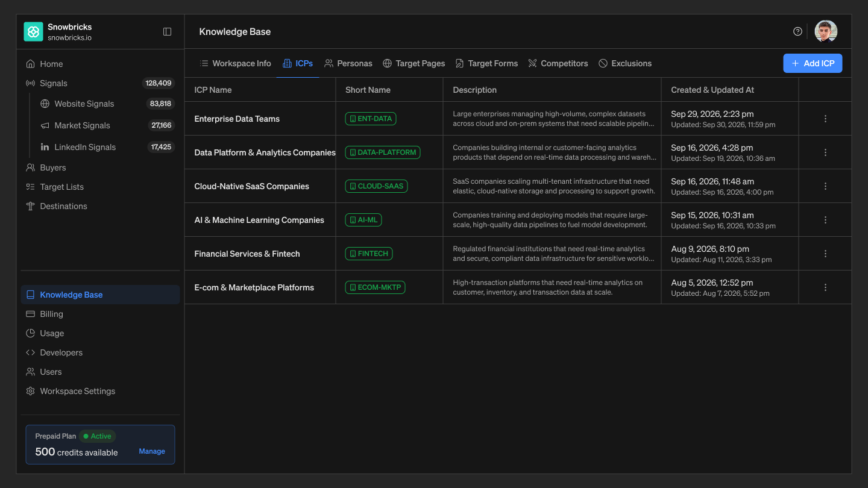
Task: Open actions menu for Enterprise Data Teams
Action: point(825,119)
